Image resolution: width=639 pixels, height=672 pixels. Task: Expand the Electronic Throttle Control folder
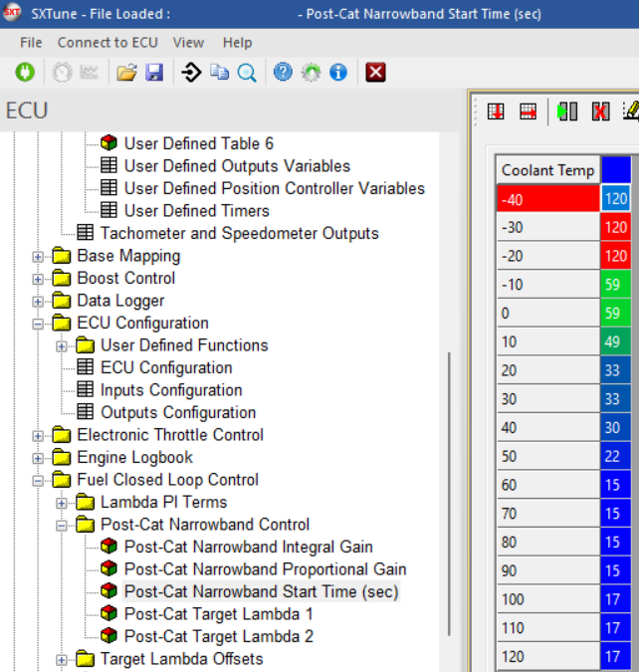pyautogui.click(x=38, y=436)
